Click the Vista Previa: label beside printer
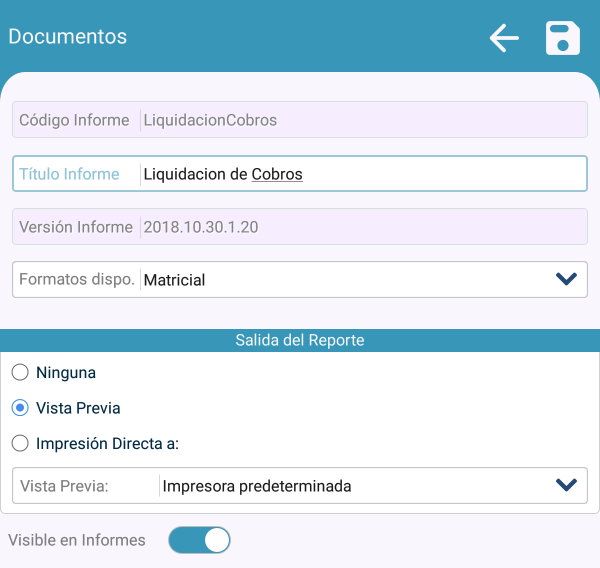The image size is (600, 568). click(64, 486)
